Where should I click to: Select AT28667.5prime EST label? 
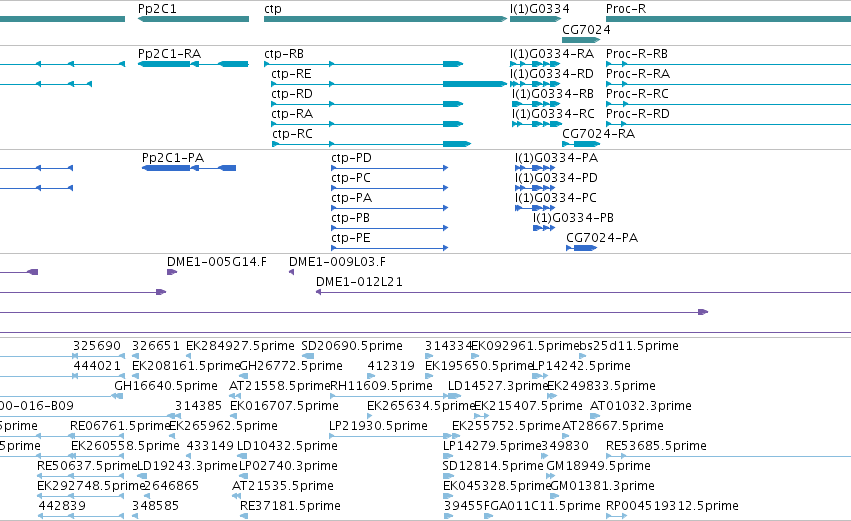[x=612, y=427]
